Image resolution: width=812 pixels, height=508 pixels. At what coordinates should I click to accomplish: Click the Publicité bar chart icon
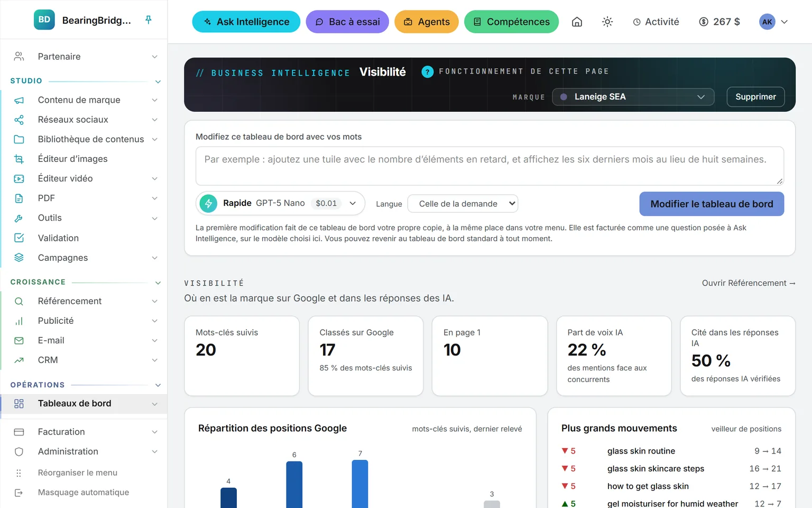click(x=19, y=321)
